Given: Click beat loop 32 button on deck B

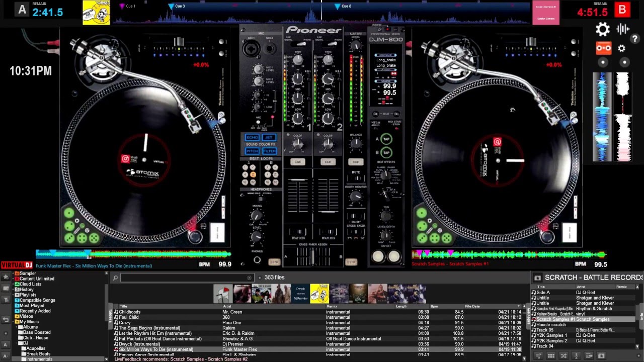Looking at the screenshot, I should (x=275, y=182).
